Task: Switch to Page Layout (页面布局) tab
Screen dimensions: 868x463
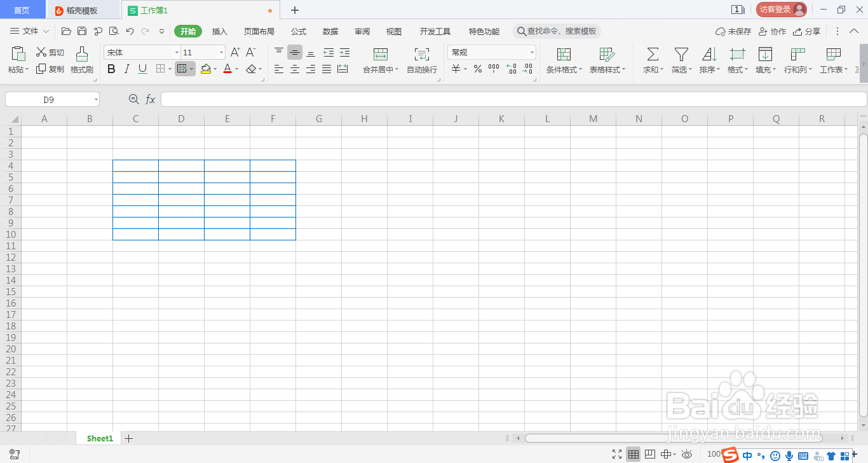Action: [x=259, y=31]
